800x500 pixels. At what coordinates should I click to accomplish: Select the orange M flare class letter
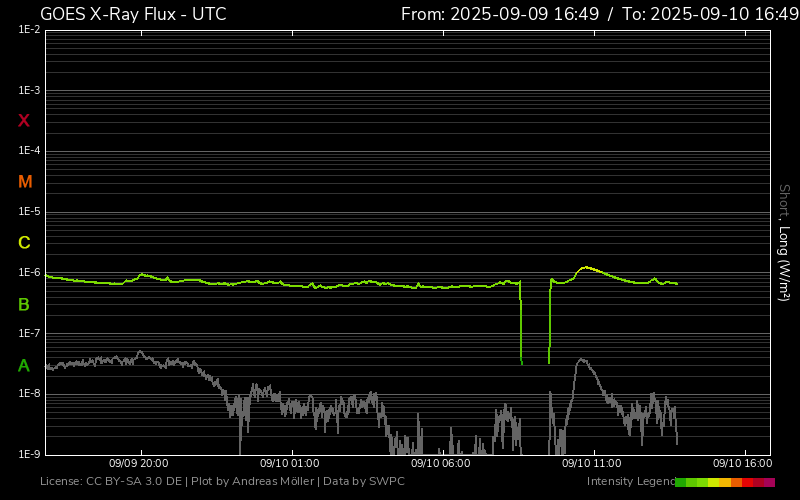click(25, 182)
